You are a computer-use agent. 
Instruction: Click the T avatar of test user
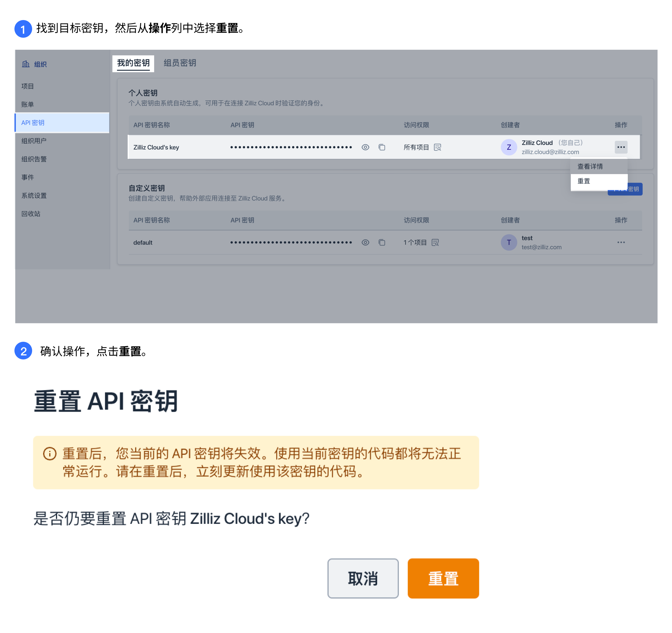(508, 243)
